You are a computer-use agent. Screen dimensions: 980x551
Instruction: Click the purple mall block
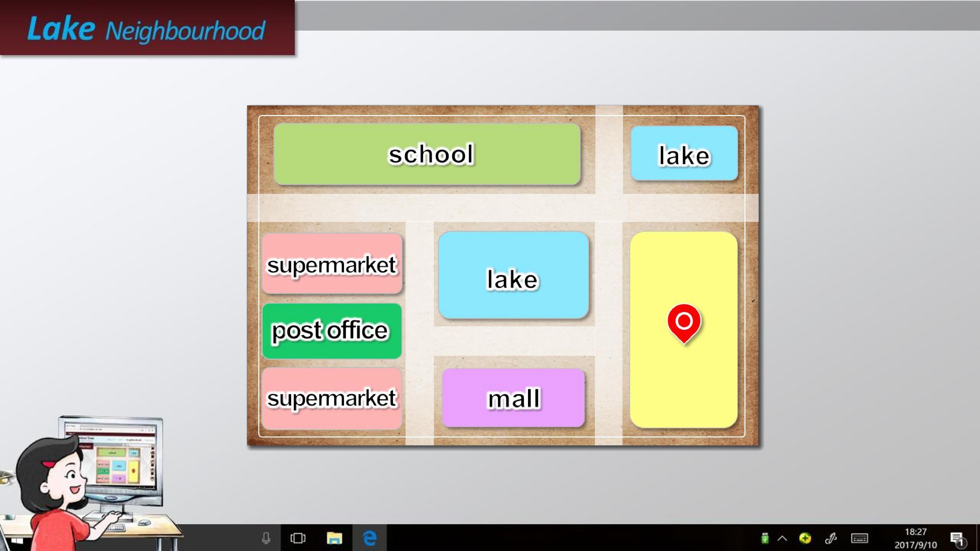513,398
